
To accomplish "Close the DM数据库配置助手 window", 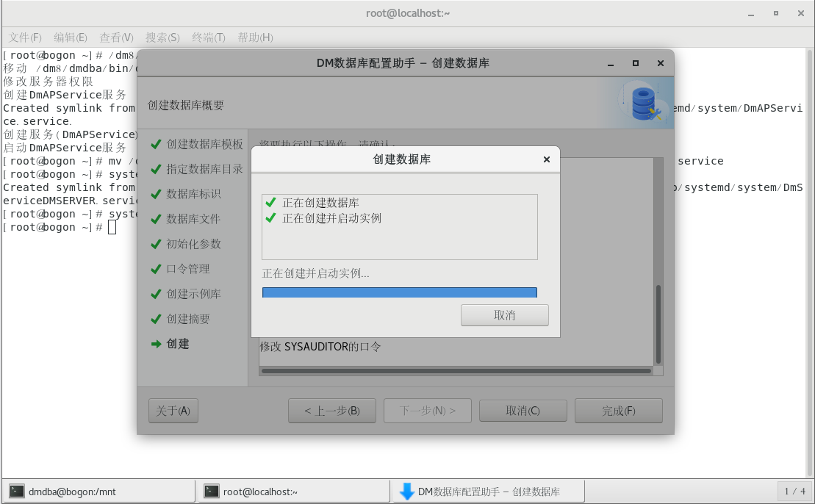I will [660, 63].
